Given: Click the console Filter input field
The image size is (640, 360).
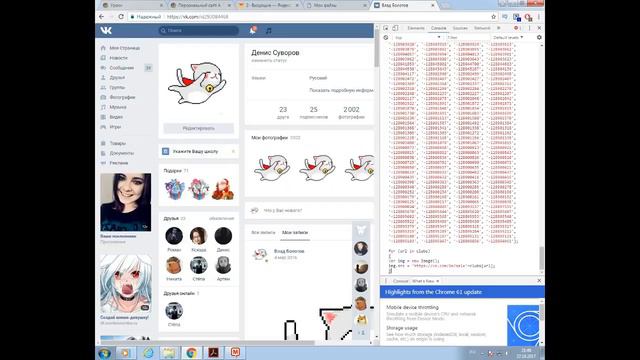Looking at the screenshot, I should 467,38.
